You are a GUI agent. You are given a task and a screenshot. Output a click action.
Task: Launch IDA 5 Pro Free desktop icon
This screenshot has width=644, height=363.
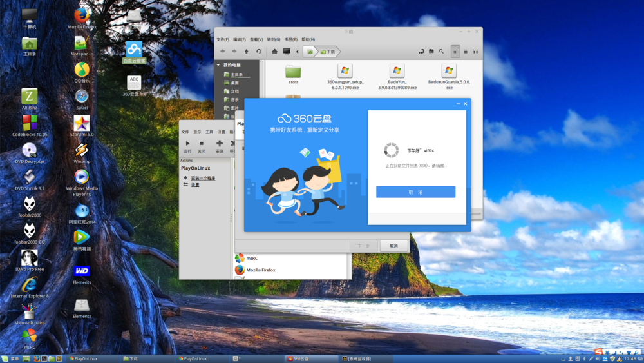[30, 260]
